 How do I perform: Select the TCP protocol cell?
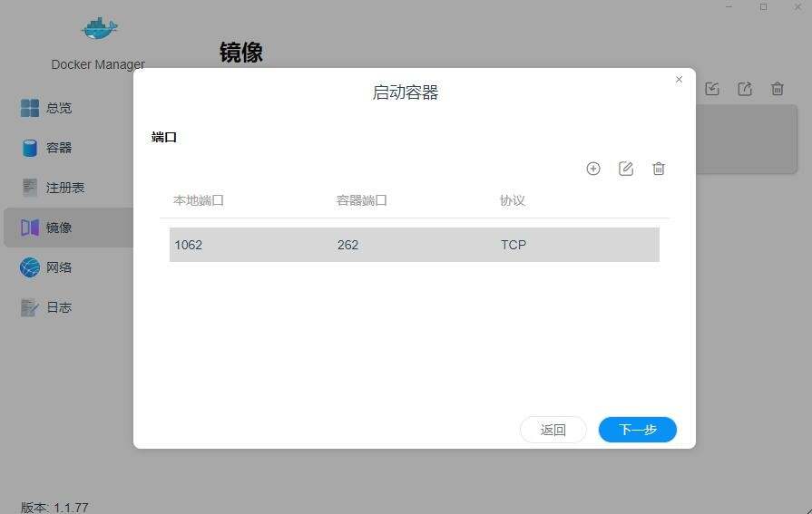[x=514, y=245]
